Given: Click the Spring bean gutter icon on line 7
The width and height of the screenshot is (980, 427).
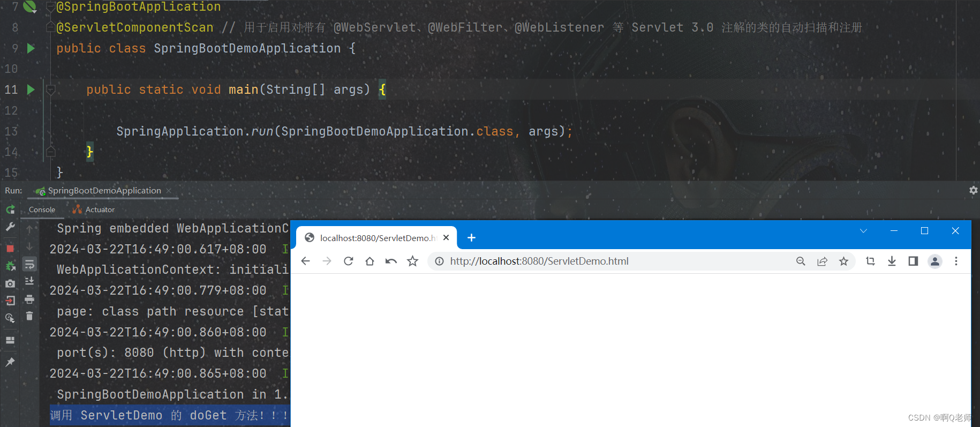Looking at the screenshot, I should pyautogui.click(x=30, y=6).
